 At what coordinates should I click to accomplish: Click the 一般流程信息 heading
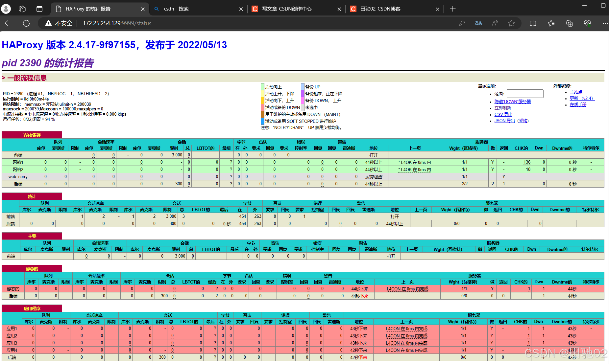click(27, 78)
